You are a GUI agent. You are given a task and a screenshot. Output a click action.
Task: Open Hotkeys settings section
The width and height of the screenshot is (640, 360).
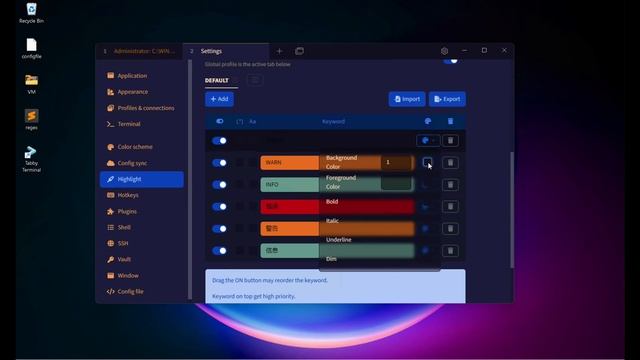[x=142, y=195]
